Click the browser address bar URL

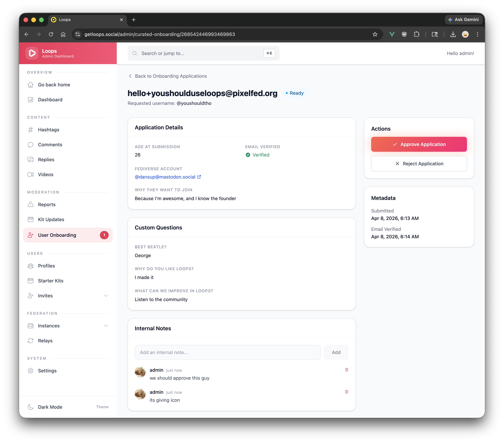(x=160, y=34)
